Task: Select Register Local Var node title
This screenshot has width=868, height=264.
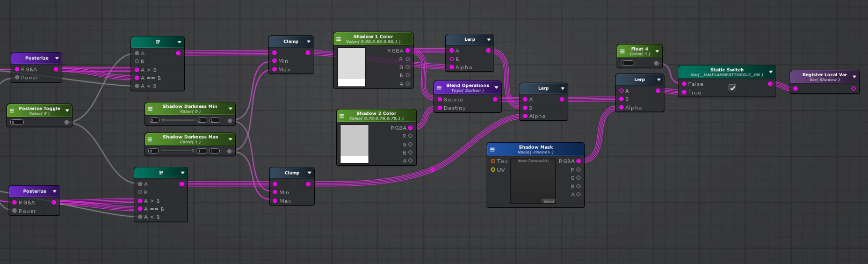Action: pyautogui.click(x=824, y=75)
